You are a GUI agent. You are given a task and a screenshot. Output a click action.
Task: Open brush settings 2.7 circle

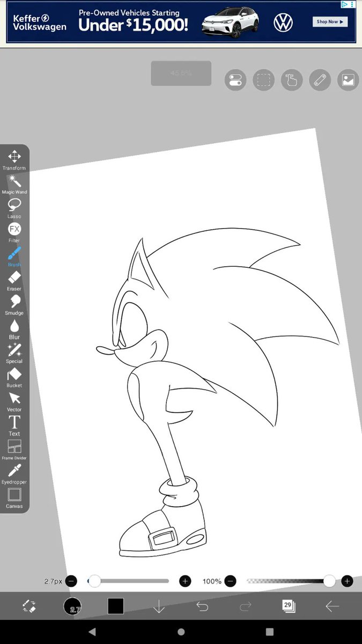[x=72, y=606]
